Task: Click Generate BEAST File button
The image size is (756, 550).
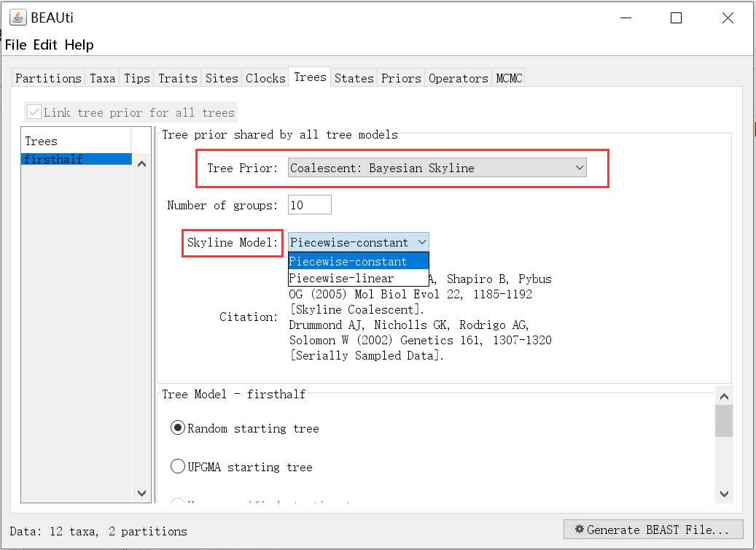Action: (653, 530)
